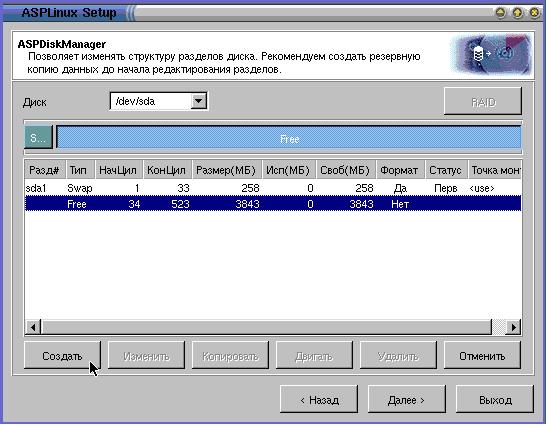The width and height of the screenshot is (549, 427).
Task: Select the Free space bar in disk map
Action: [x=289, y=138]
